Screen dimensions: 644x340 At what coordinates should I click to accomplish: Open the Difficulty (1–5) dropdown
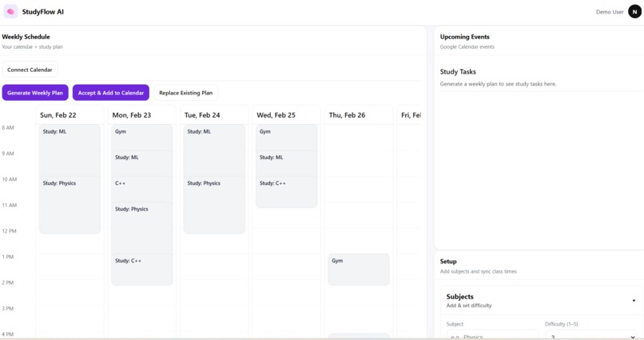590,335
